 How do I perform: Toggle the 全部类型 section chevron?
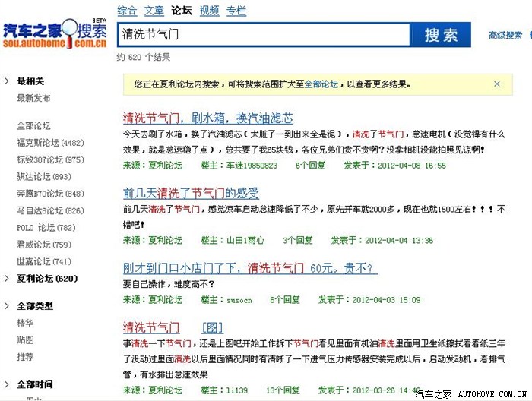(7, 306)
